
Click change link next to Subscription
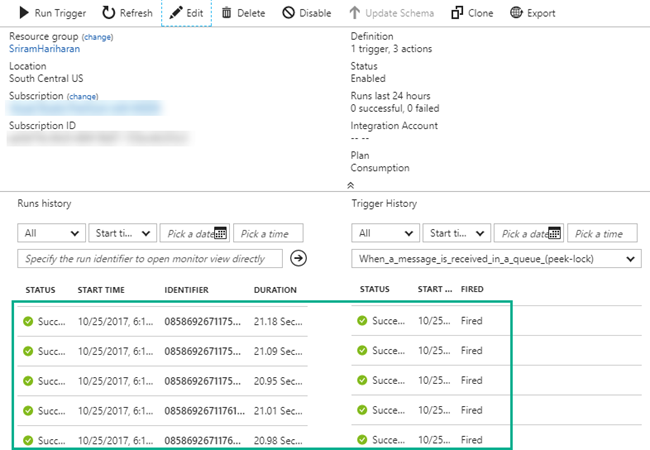82,97
